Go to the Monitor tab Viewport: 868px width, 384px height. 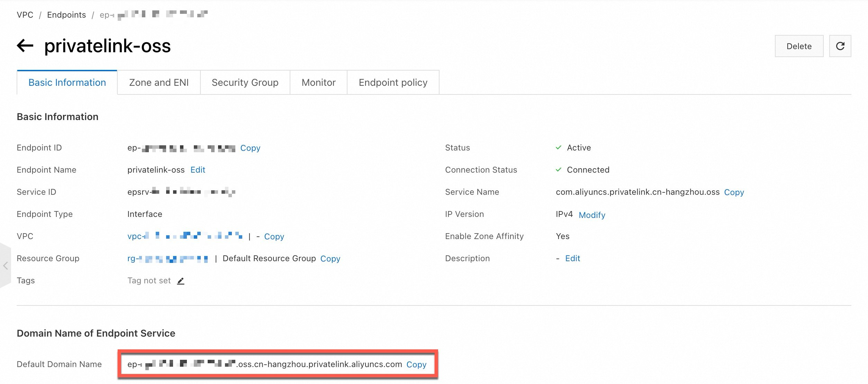(318, 83)
